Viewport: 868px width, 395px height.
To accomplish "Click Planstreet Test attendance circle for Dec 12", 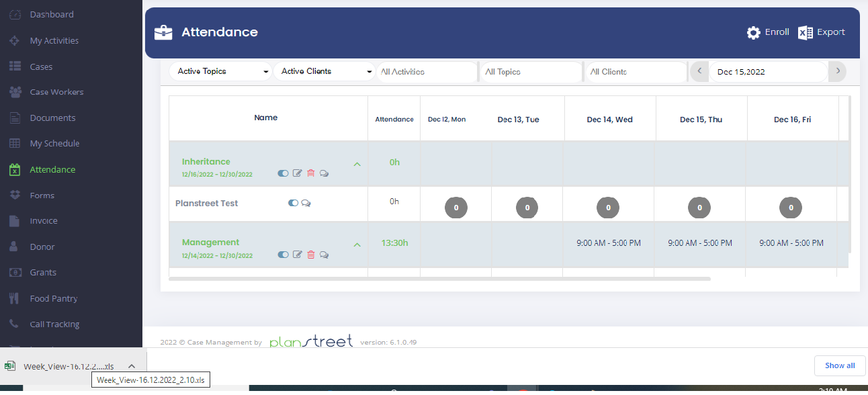I will (456, 208).
